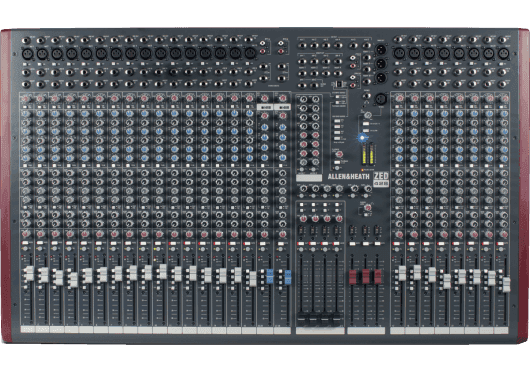Adjust the leftmost red master fader
Viewport: 530px width, 371px height.
[x=353, y=277]
